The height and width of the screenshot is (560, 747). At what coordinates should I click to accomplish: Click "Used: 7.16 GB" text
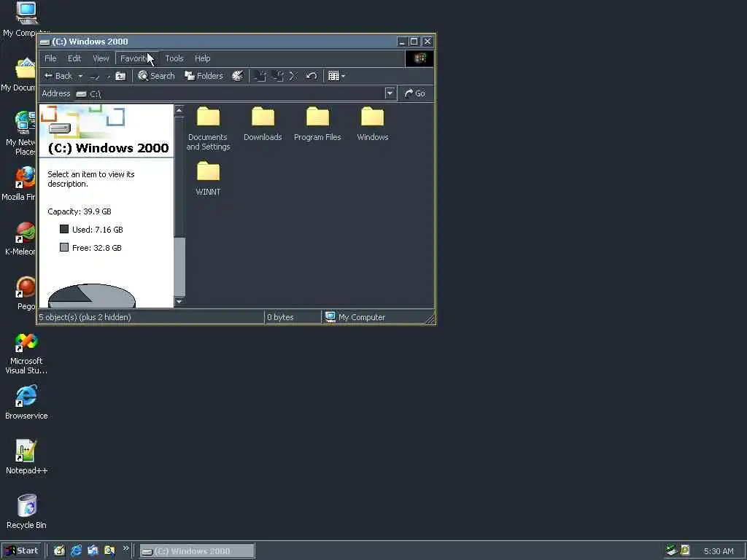coord(98,230)
